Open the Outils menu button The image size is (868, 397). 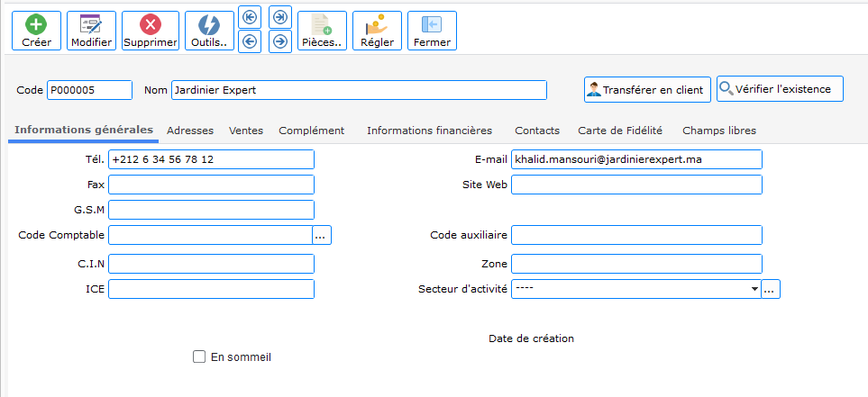click(x=208, y=31)
